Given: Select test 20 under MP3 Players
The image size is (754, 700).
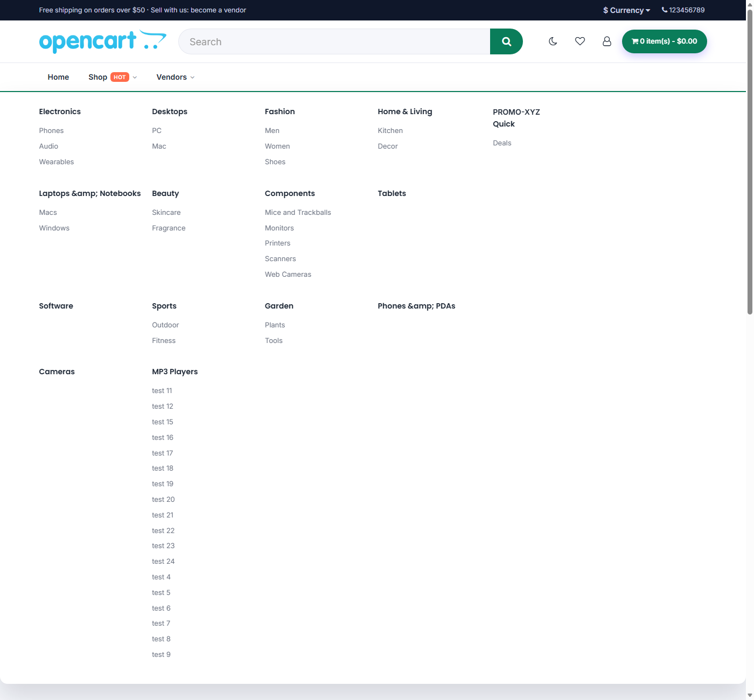Looking at the screenshot, I should (x=163, y=499).
